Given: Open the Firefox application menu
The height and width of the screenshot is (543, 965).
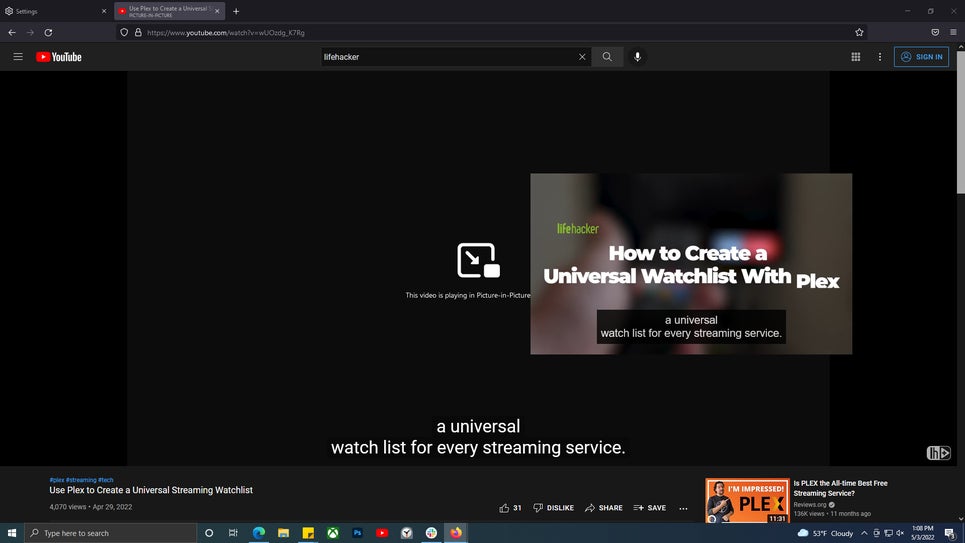Looking at the screenshot, I should click(953, 32).
